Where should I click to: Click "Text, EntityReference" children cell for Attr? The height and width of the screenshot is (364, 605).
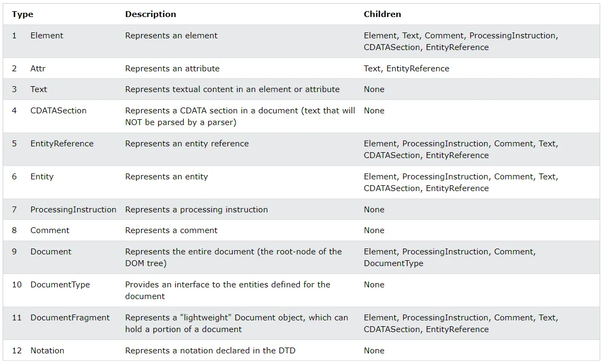[x=406, y=69]
